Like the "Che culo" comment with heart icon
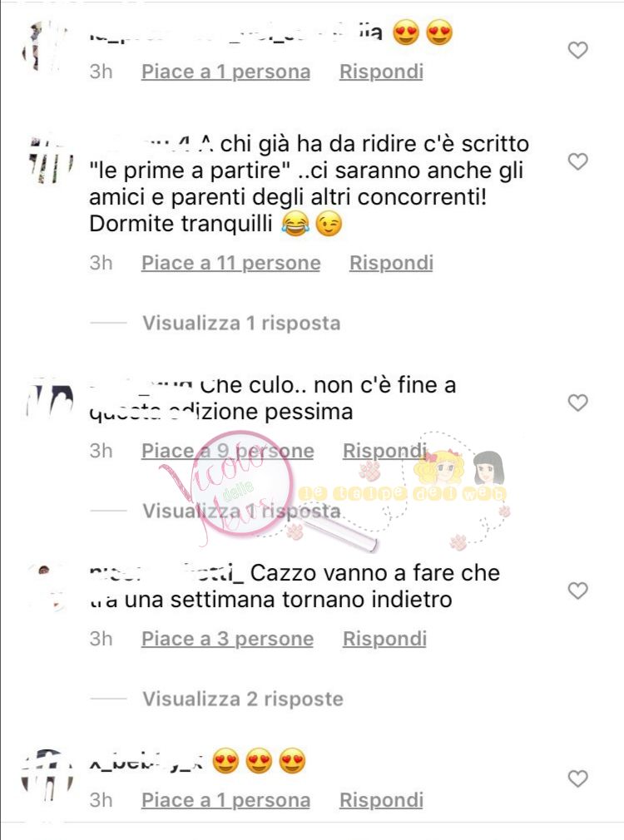624x840 pixels. click(x=577, y=403)
